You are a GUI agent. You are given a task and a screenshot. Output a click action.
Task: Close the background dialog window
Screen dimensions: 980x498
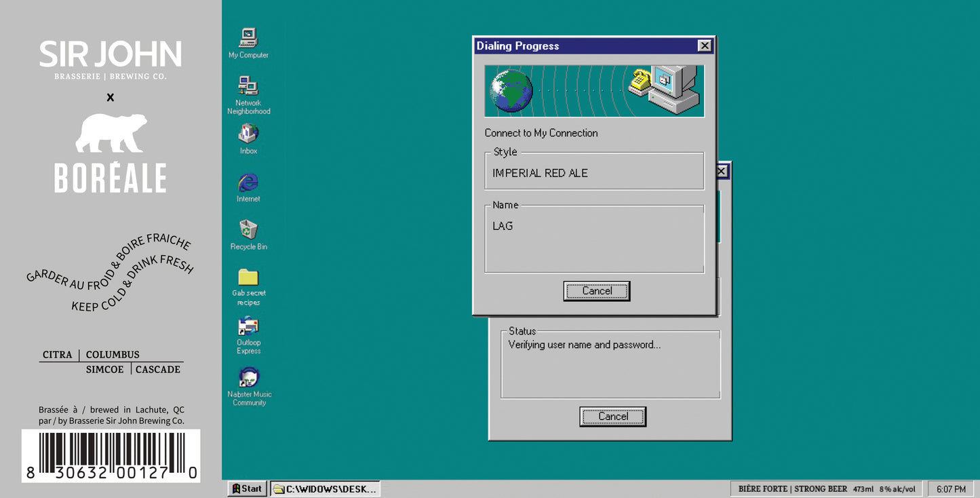(722, 172)
